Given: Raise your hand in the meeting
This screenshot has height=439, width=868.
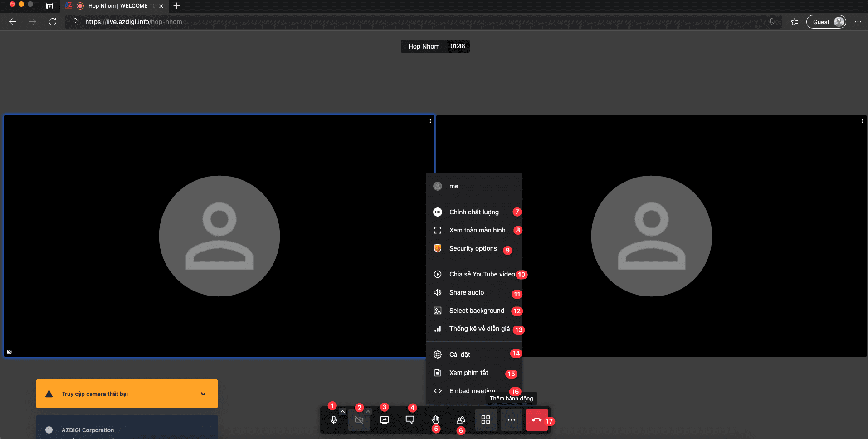Looking at the screenshot, I should tap(435, 419).
